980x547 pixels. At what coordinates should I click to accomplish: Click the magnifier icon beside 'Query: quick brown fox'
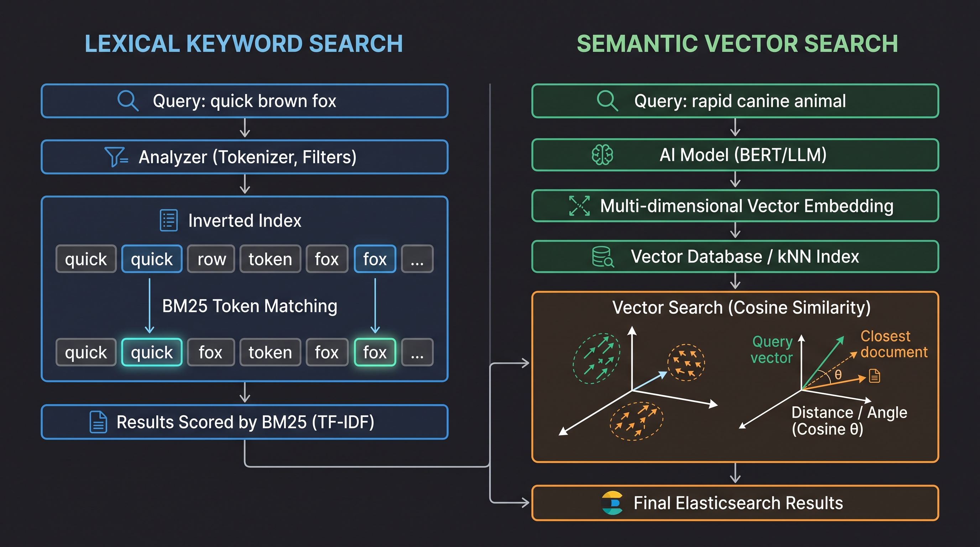click(128, 101)
